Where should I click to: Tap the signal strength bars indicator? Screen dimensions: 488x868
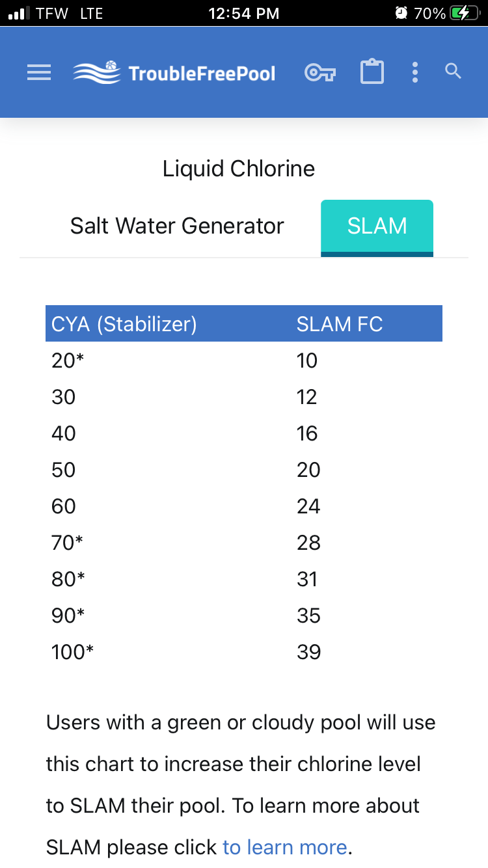click(x=19, y=13)
